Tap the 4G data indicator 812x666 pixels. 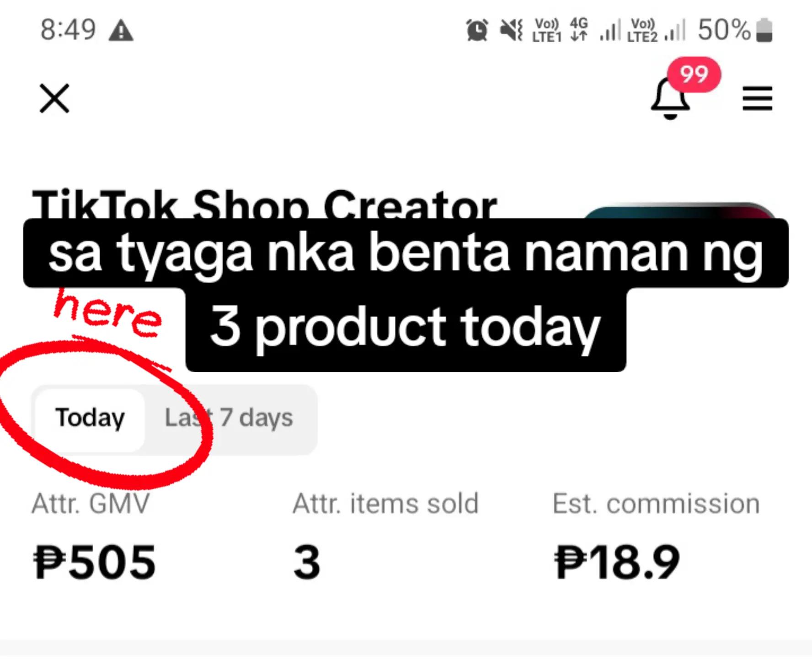click(579, 30)
